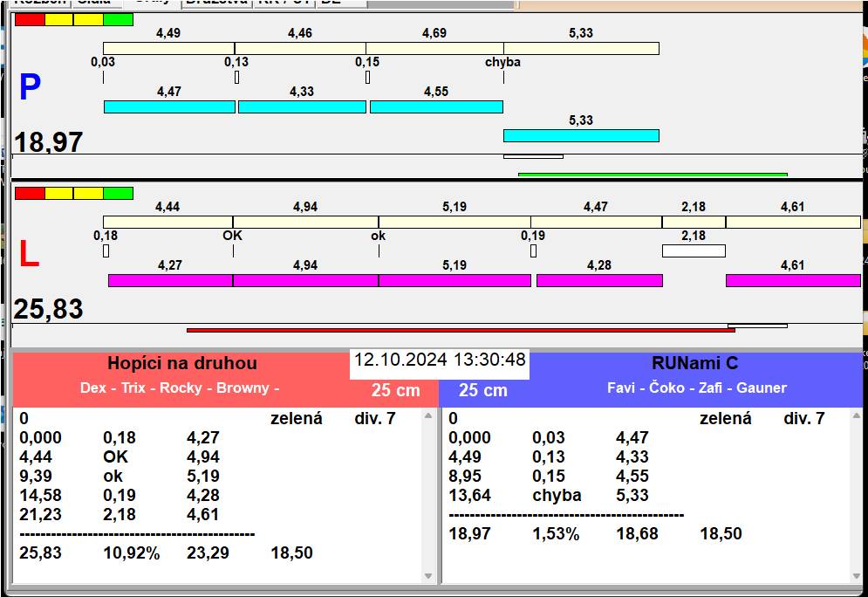Click the white gap box labeled 2,18 in lane L
The image size is (868, 597).
click(x=694, y=250)
